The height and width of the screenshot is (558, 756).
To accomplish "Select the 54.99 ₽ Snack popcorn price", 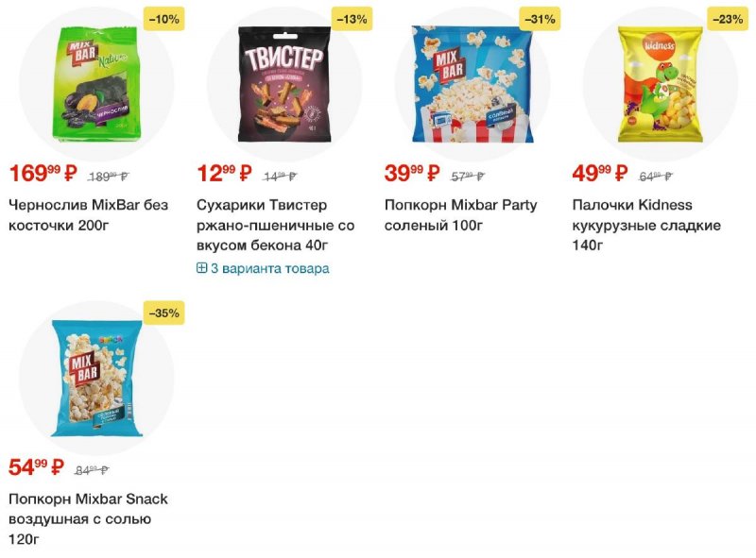I will point(37,467).
